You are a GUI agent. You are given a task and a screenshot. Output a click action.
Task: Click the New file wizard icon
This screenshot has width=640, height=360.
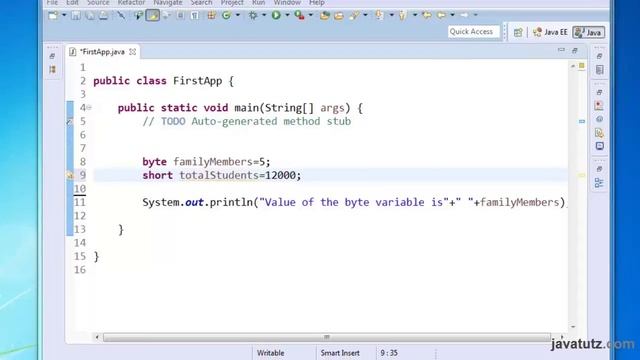(x=53, y=16)
